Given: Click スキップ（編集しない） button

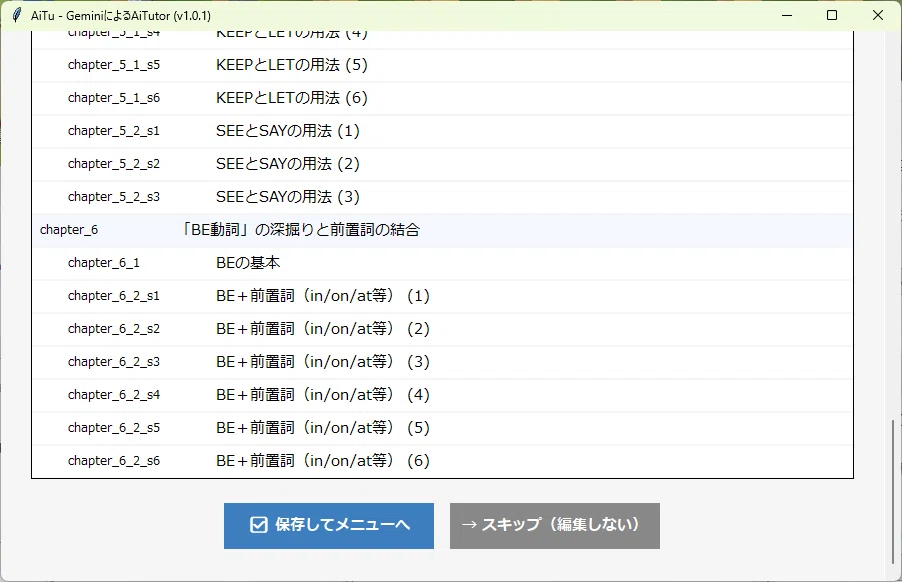Looking at the screenshot, I should (x=555, y=526).
